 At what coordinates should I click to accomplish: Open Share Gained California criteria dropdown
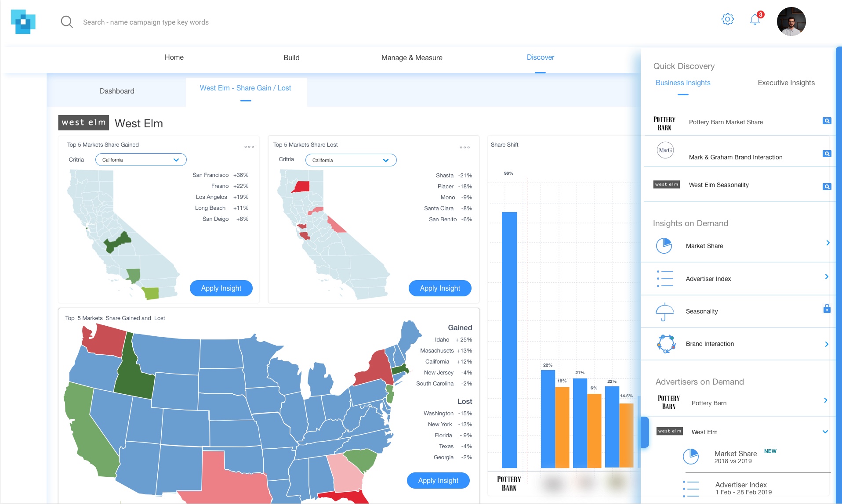[141, 160]
